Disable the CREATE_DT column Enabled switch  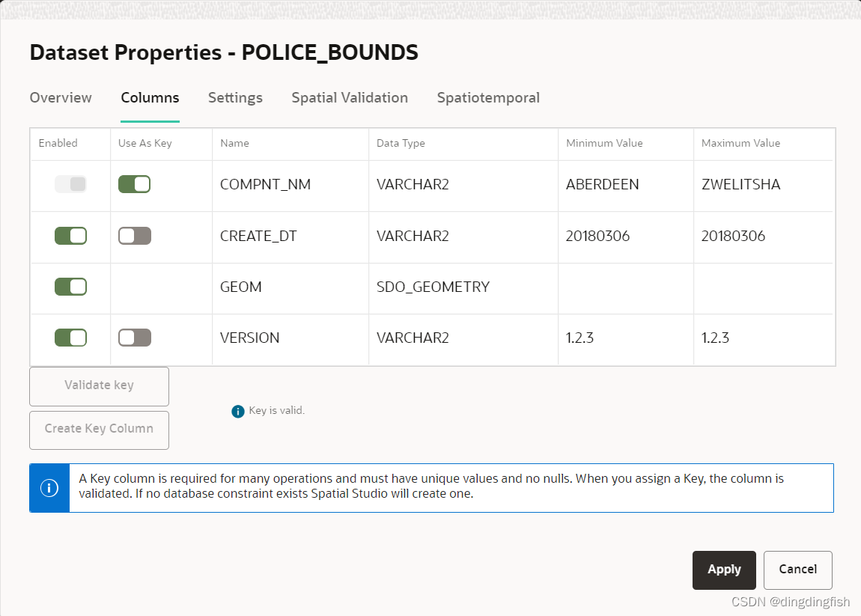click(x=70, y=236)
